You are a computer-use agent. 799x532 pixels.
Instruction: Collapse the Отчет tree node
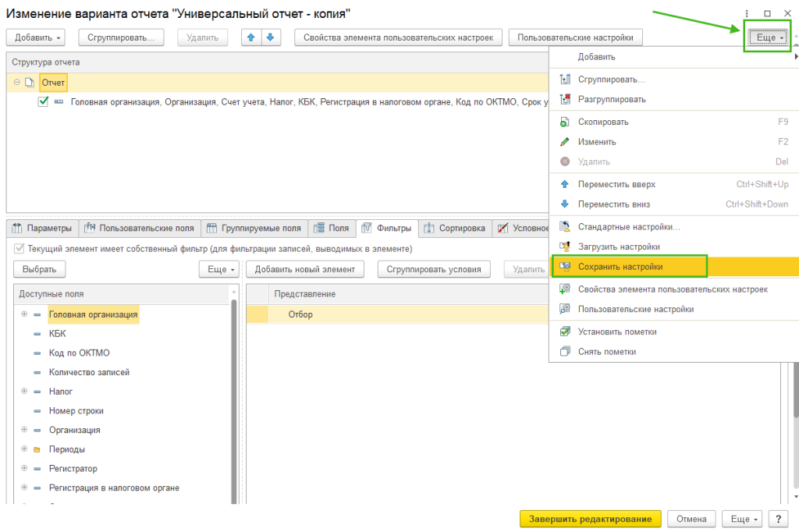pyautogui.click(x=17, y=82)
